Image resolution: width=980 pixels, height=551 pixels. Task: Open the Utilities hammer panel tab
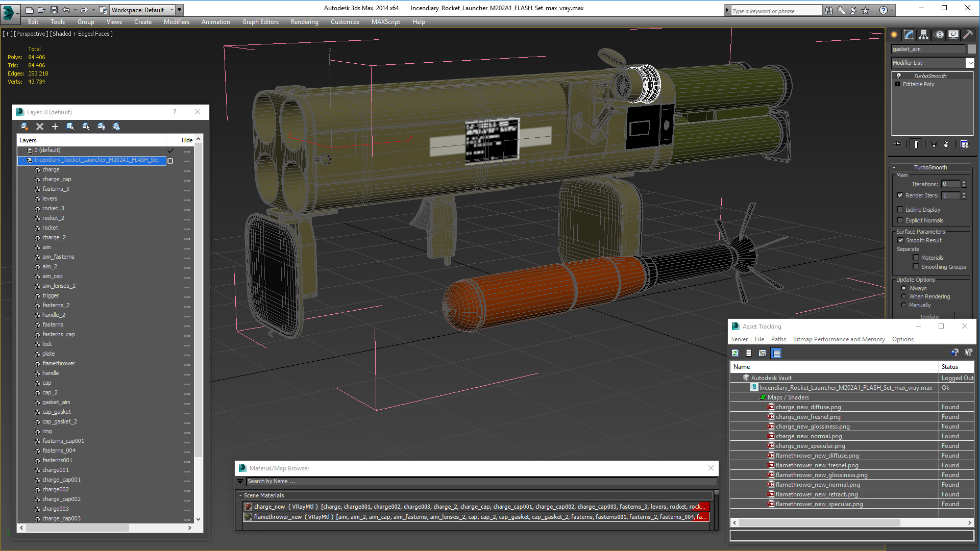(x=968, y=35)
